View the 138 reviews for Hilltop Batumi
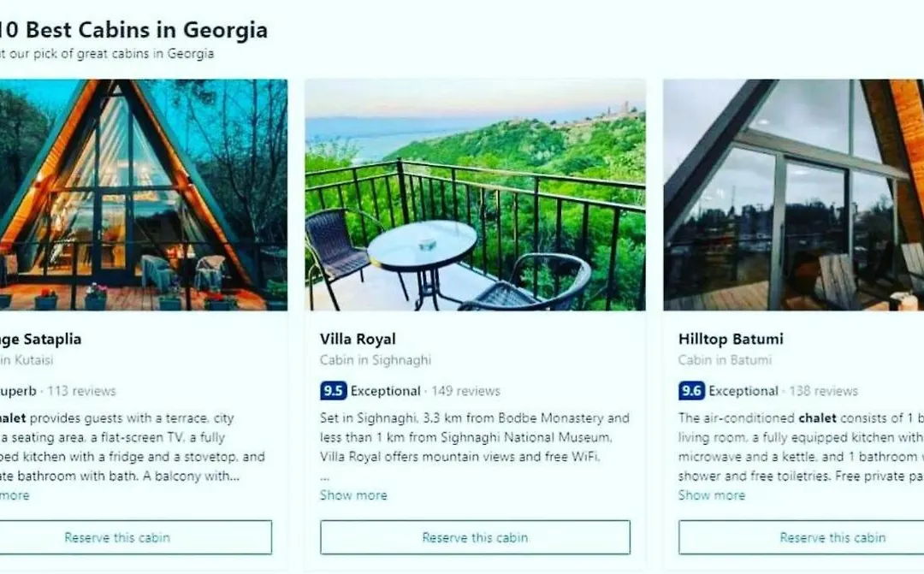924x574 pixels. pyautogui.click(x=823, y=391)
